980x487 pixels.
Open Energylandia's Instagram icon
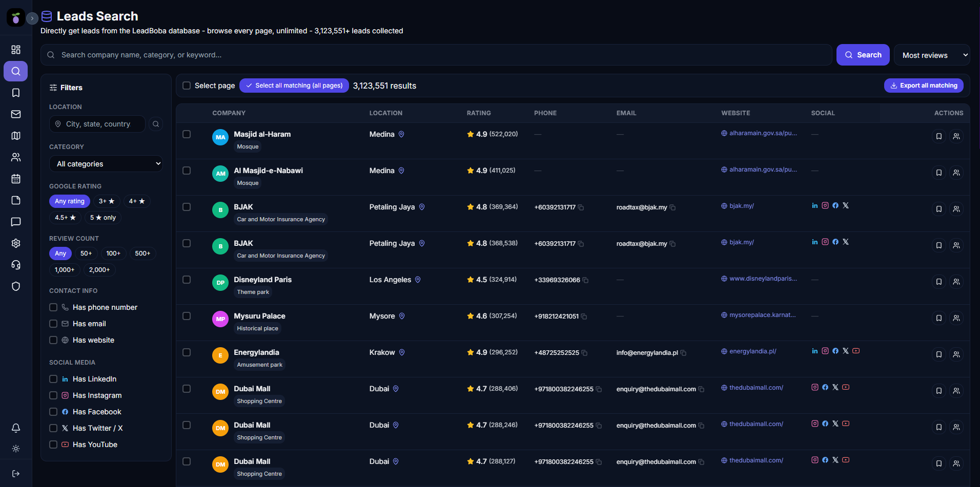(x=825, y=351)
